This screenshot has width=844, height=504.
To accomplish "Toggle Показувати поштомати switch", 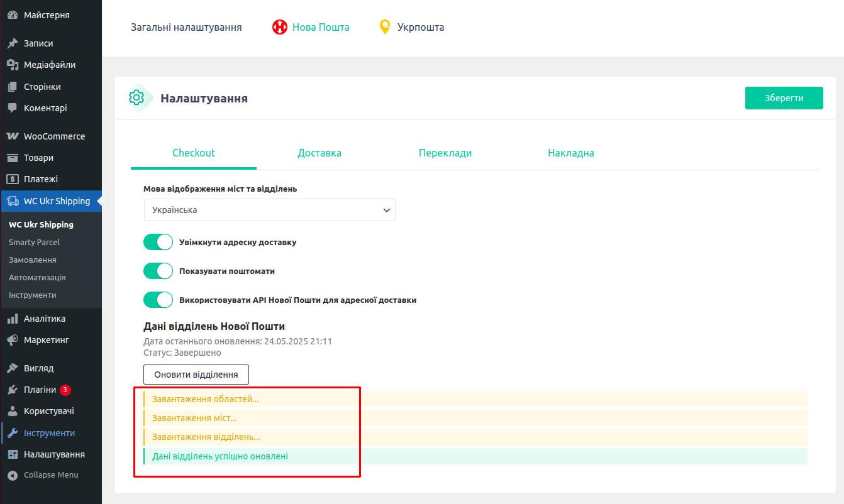I will 158,271.
